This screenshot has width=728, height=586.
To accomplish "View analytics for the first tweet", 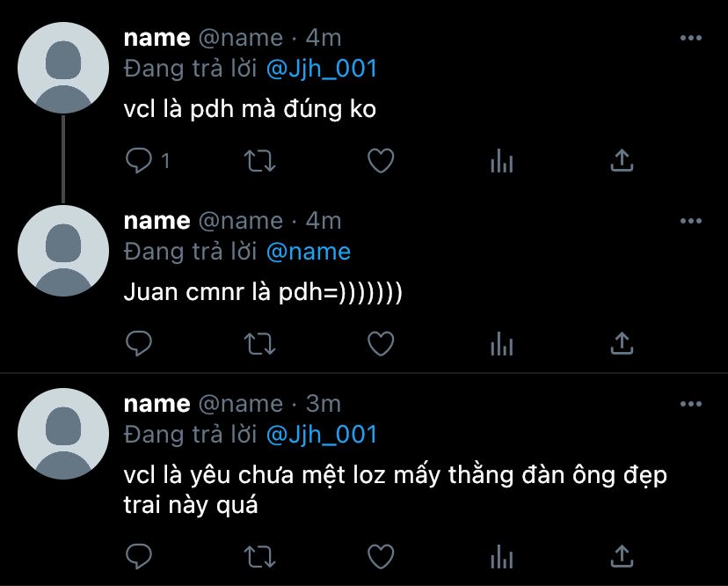I will click(502, 161).
